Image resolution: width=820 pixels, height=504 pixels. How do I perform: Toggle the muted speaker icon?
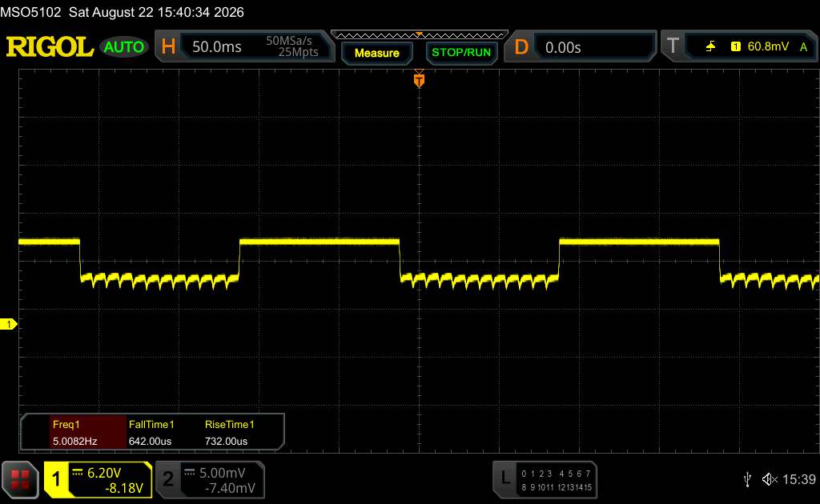770,479
